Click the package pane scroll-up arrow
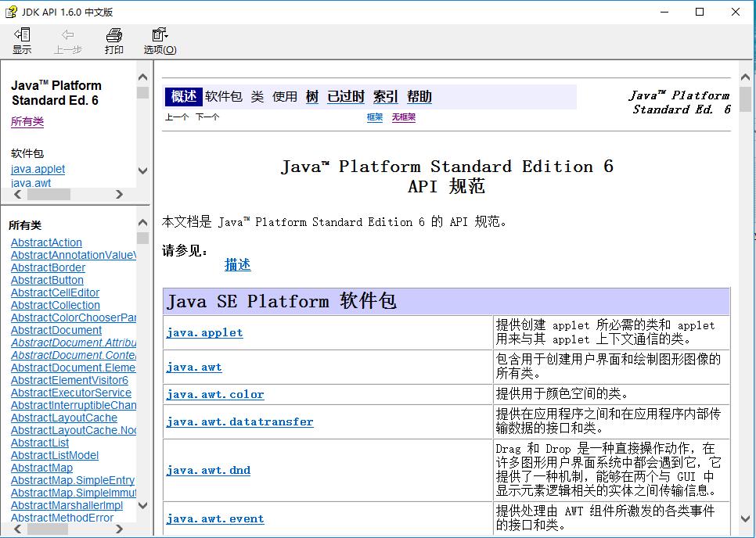Image resolution: width=756 pixels, height=538 pixels. (142, 77)
